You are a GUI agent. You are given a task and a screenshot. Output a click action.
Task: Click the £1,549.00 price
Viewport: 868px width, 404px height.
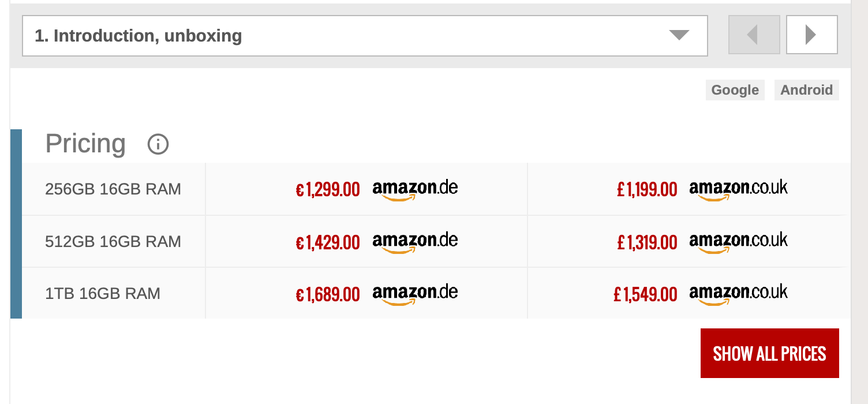click(x=645, y=295)
